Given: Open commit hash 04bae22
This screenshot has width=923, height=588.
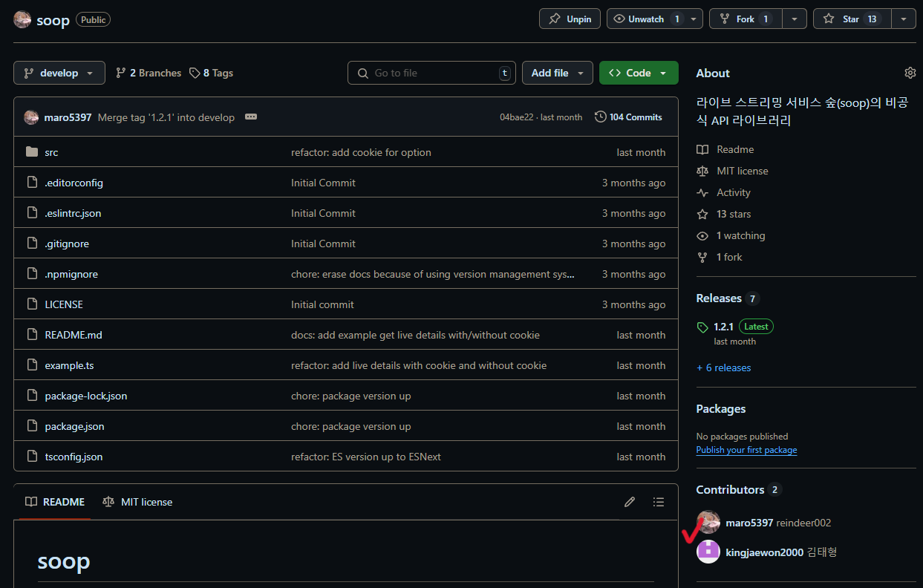Looking at the screenshot, I should tap(517, 117).
